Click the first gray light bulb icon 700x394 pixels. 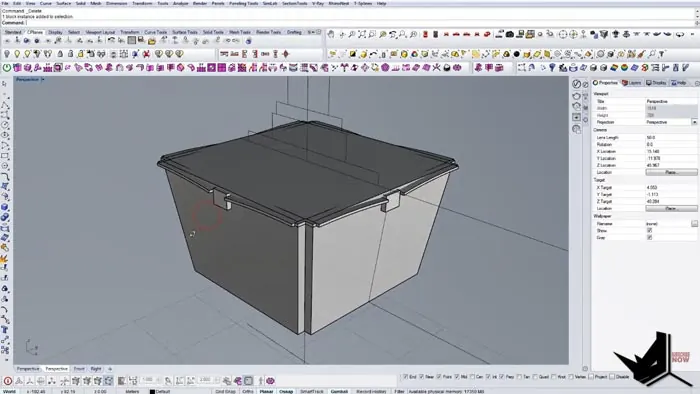point(7,54)
